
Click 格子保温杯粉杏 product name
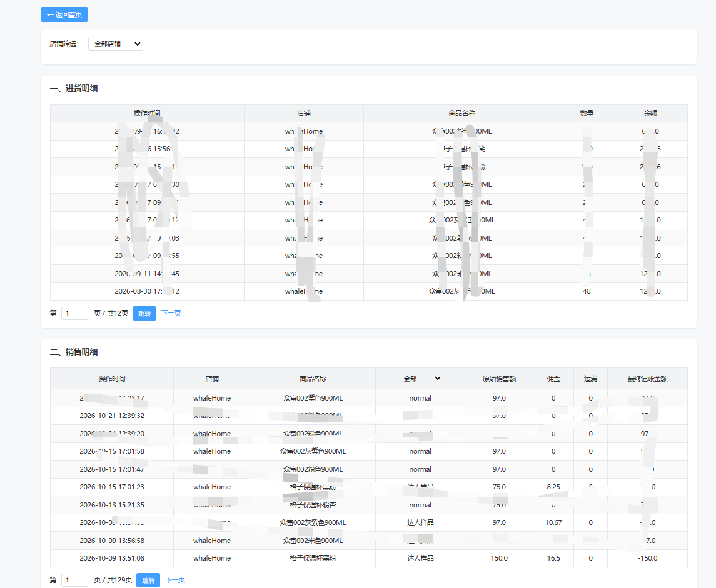[313, 505]
